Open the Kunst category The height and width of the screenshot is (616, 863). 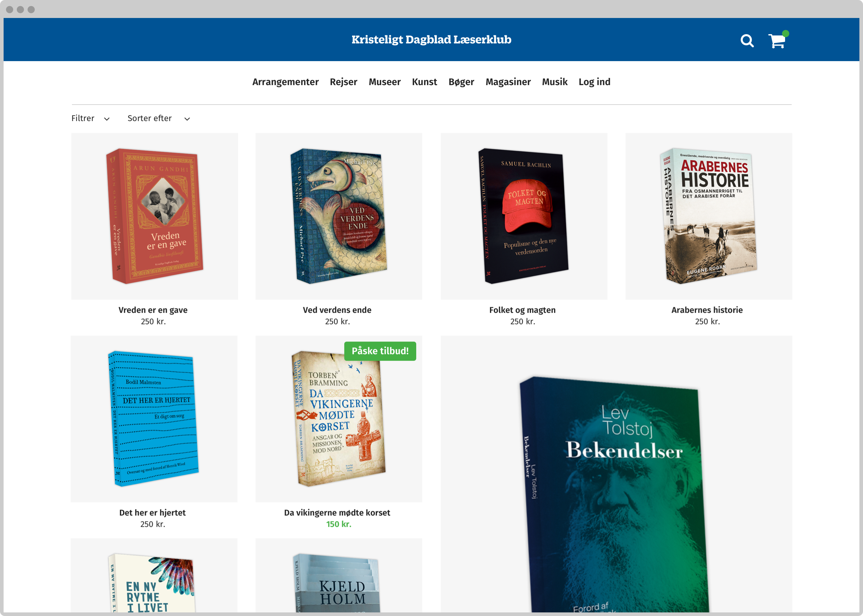424,82
